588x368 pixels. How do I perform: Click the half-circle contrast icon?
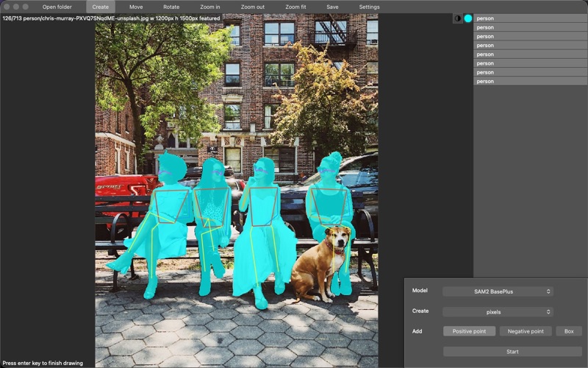coord(457,18)
